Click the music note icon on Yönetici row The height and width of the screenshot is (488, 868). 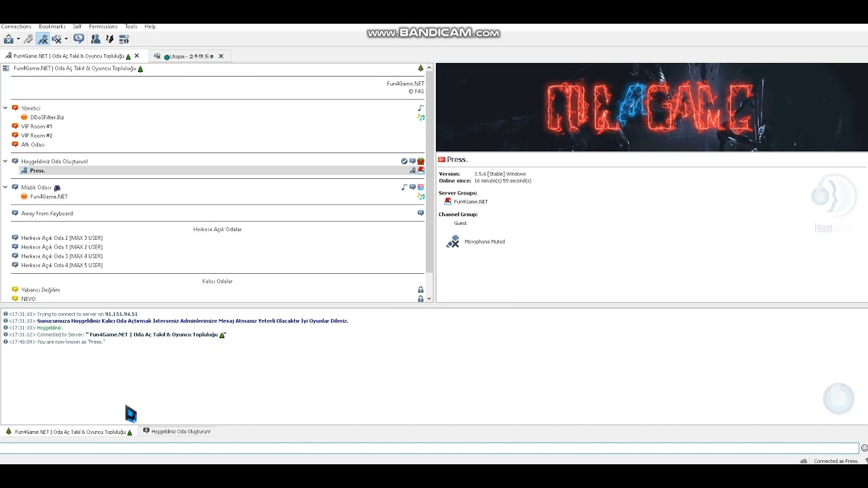420,108
